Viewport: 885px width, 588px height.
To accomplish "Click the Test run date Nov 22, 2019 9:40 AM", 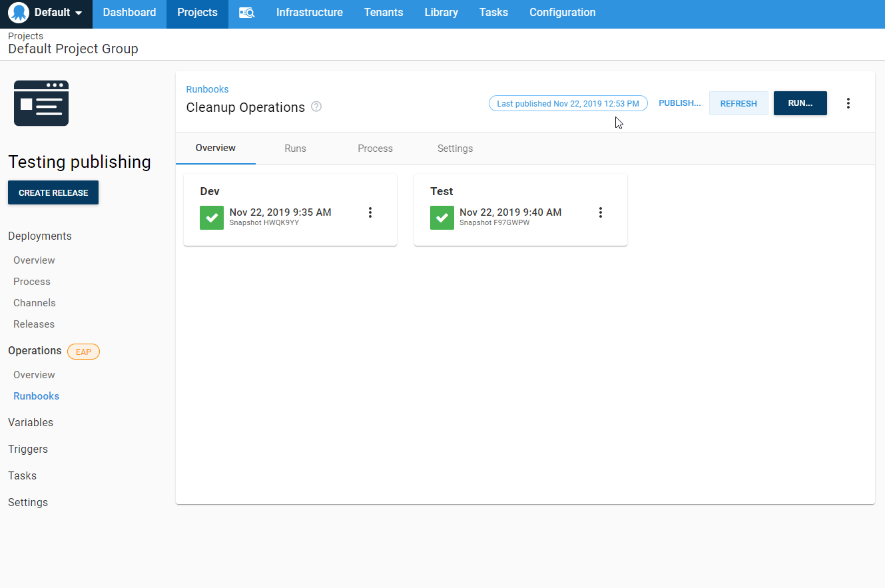I will 511,212.
